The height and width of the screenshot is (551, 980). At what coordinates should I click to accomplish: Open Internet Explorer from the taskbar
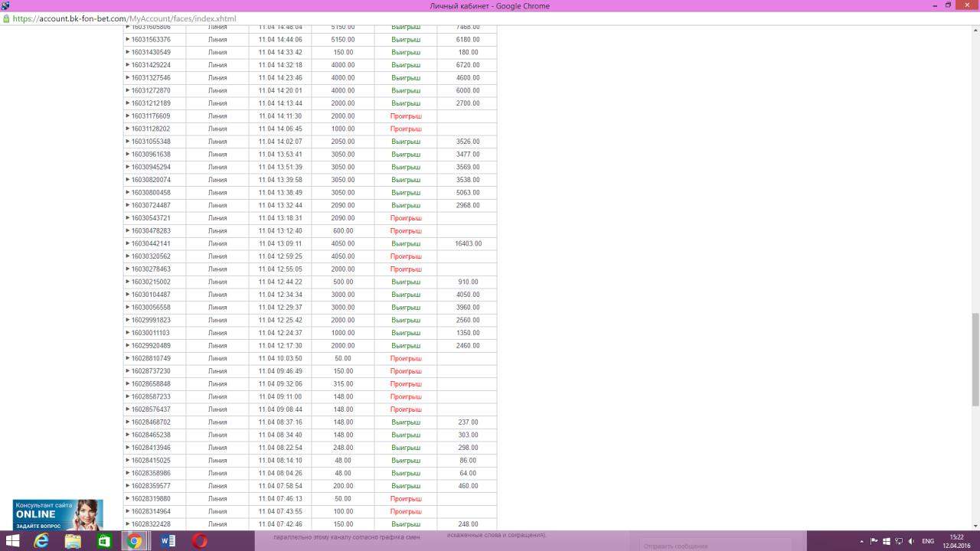click(41, 541)
